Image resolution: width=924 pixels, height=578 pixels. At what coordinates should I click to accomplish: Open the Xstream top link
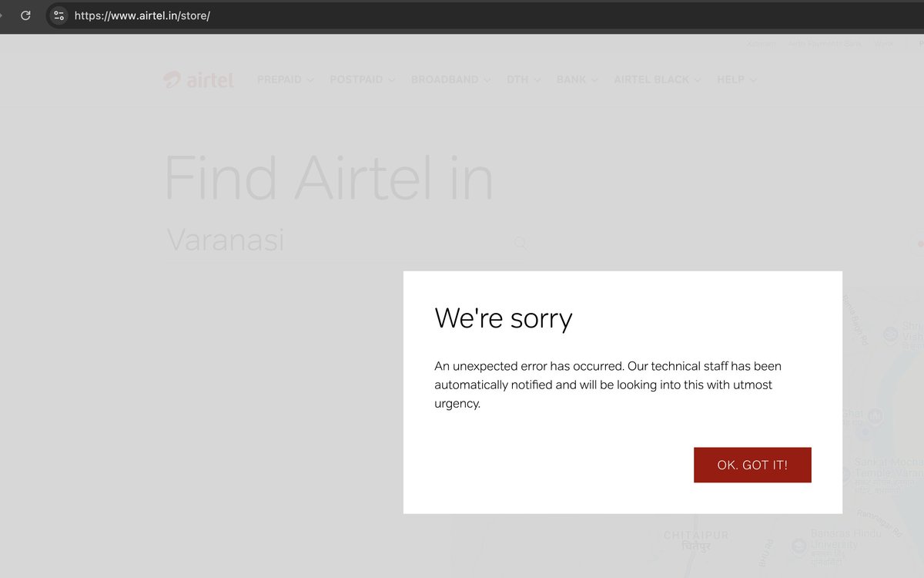761,44
